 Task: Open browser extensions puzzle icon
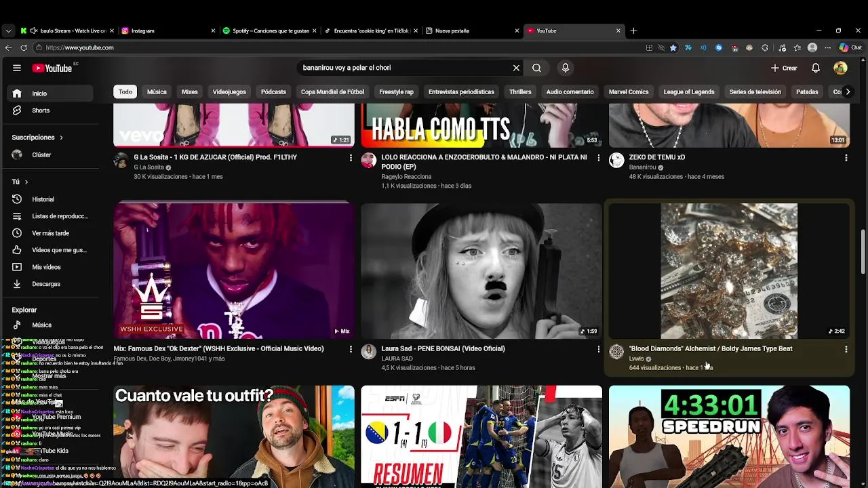point(765,48)
